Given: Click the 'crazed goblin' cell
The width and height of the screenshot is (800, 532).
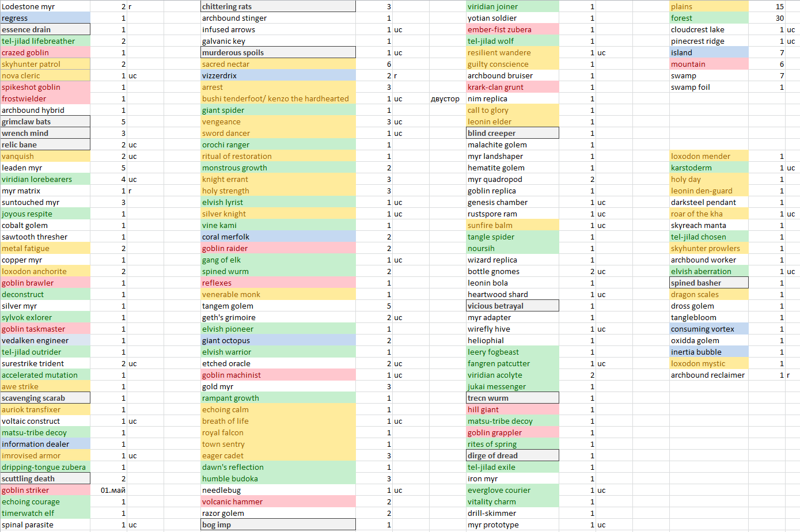Looking at the screenshot, I should 45,52.
